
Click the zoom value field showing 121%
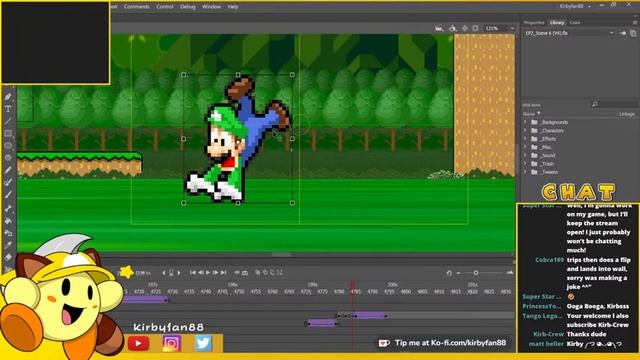495,28
